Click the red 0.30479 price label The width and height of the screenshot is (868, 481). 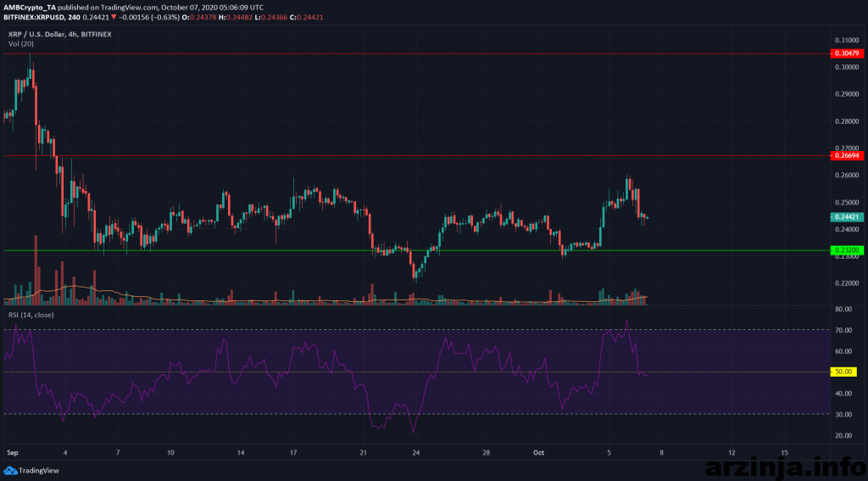pos(845,53)
